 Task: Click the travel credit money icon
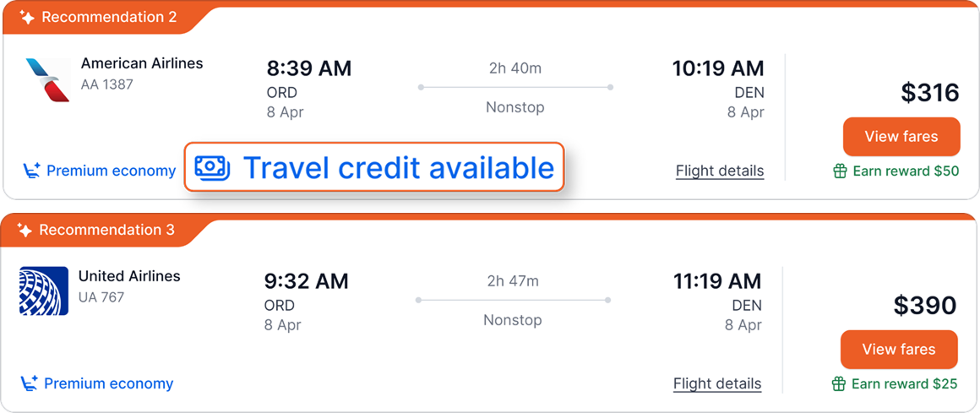coord(212,168)
